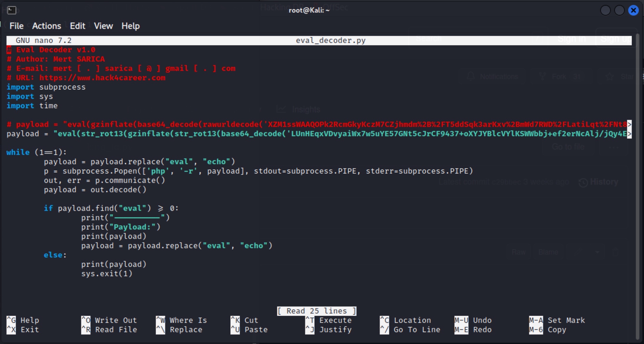The image size is (644, 344).
Task: Click the minimize circle in the title bar
Action: (x=605, y=10)
